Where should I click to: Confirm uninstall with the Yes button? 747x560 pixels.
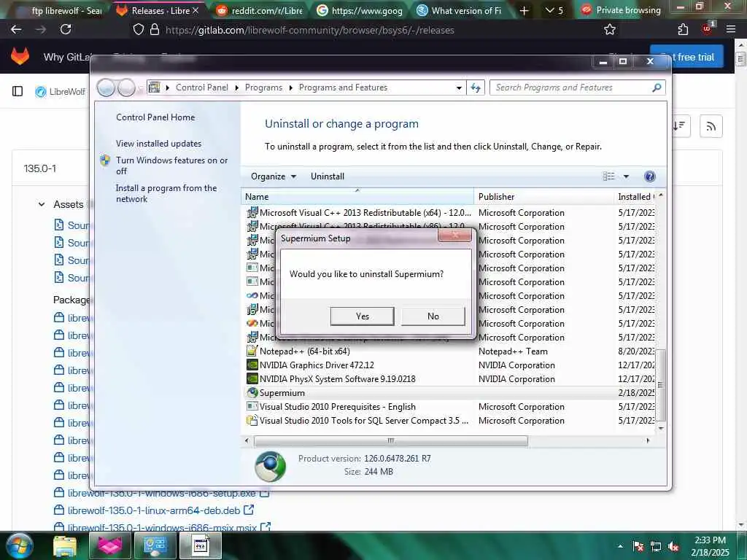point(362,316)
